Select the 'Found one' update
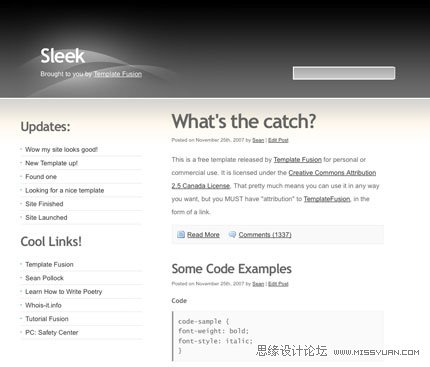 point(41,177)
